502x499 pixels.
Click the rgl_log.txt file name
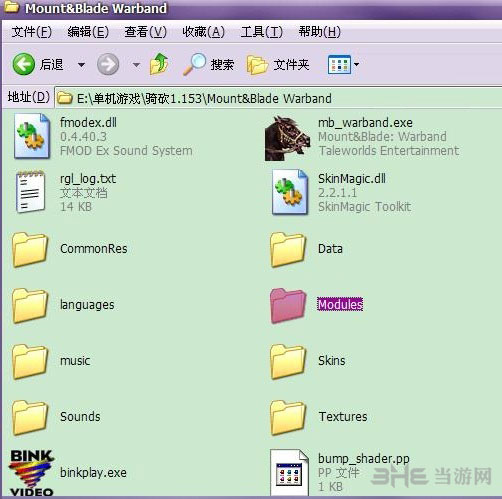pyautogui.click(x=88, y=179)
